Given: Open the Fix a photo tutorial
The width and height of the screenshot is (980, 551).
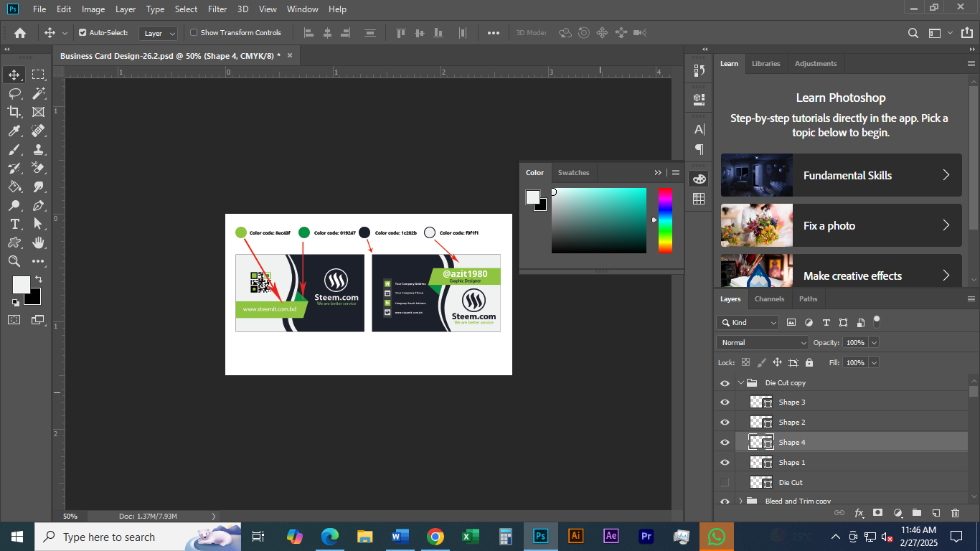Looking at the screenshot, I should [x=841, y=225].
